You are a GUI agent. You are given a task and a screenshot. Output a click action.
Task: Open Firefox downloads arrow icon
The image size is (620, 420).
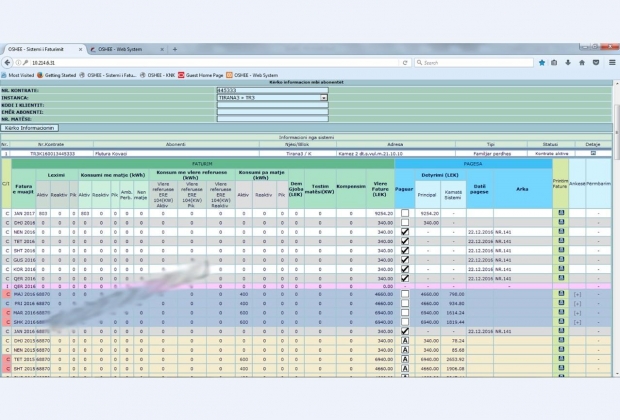[568, 62]
